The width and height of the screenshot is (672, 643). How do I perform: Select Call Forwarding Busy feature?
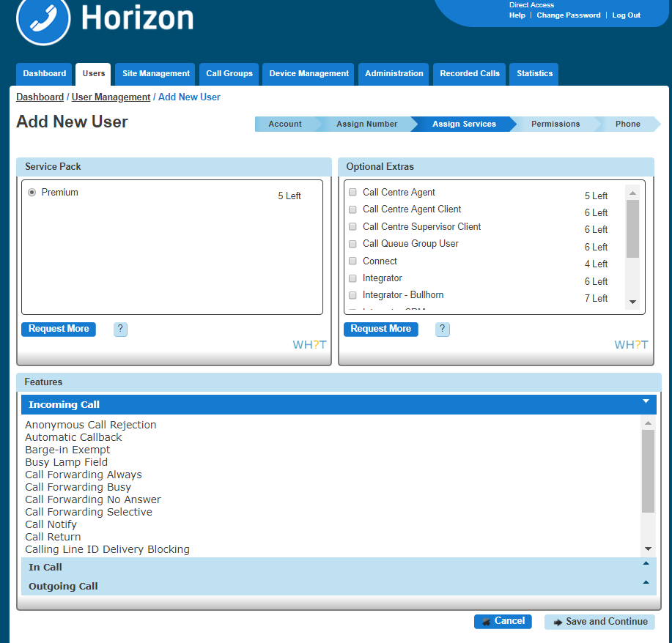78,487
